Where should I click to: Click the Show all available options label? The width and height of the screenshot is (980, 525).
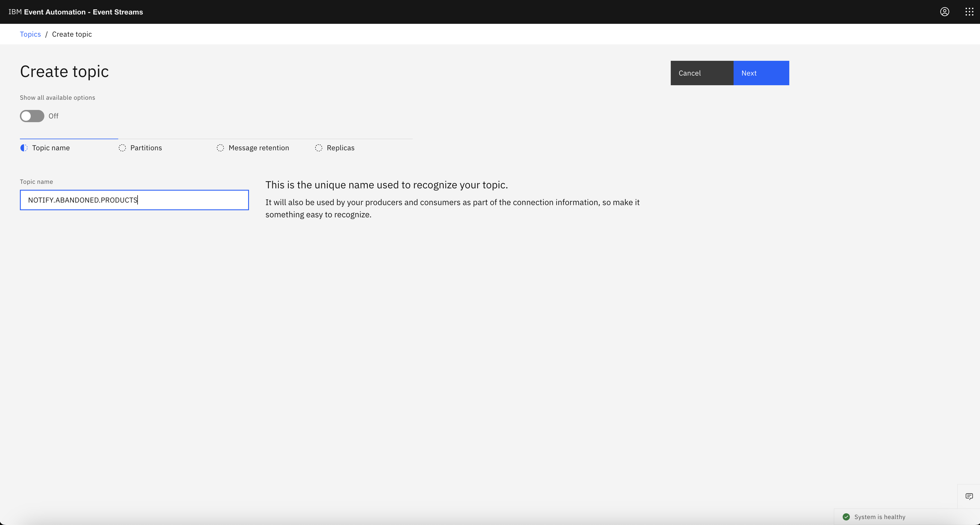click(57, 98)
